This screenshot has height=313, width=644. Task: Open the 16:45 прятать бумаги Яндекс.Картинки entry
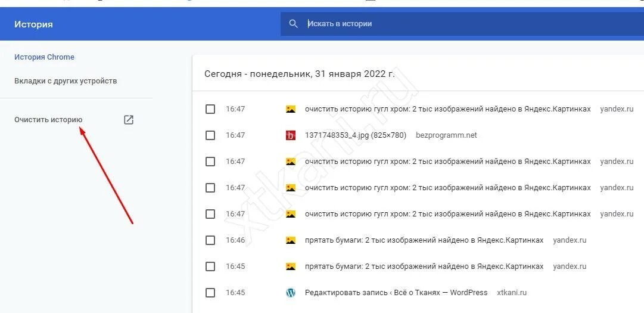tap(424, 266)
